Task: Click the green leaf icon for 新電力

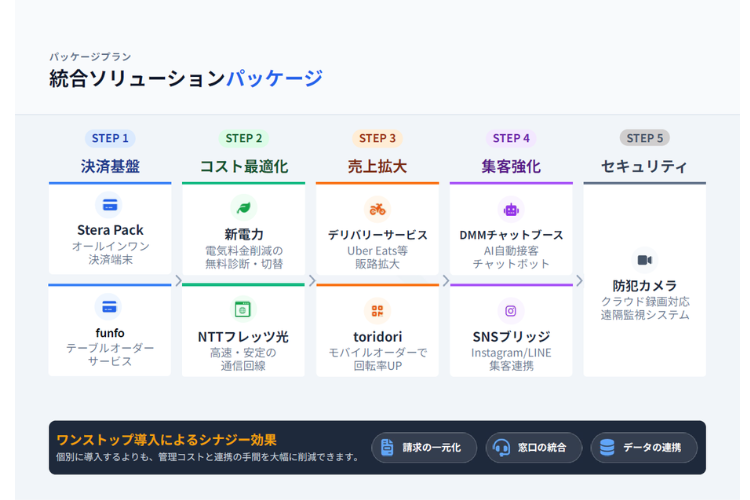Action: click(243, 208)
